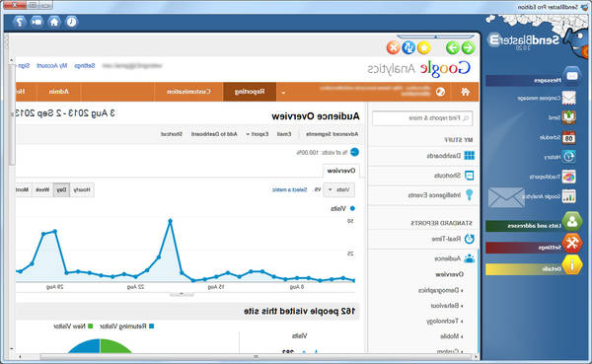Viewport: 592px width, 364px height.
Task: Click the % of visits segment circle
Action: 354,152
